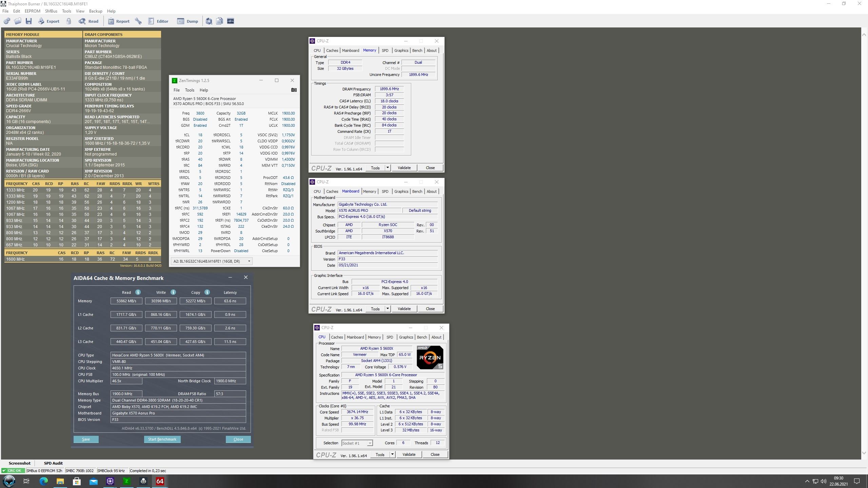Click the AIDA64 Memory Read value field
The width and height of the screenshot is (868, 488).
[126, 301]
